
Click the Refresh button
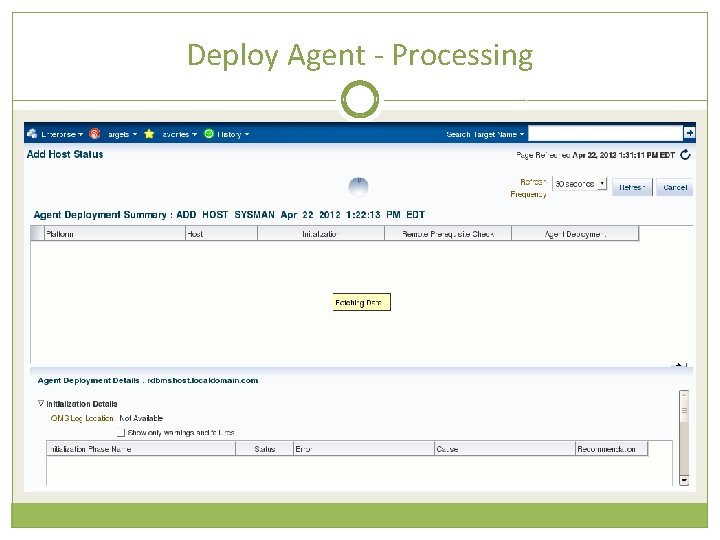632,187
